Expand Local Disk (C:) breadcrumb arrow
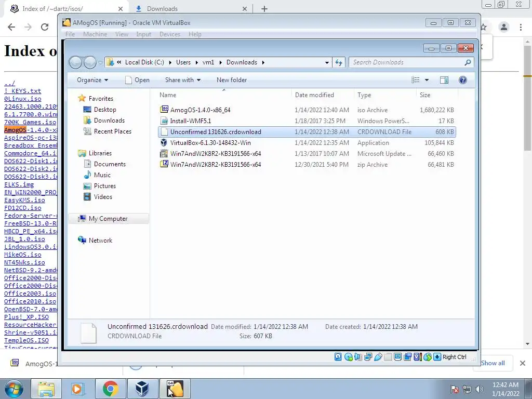 (170, 62)
